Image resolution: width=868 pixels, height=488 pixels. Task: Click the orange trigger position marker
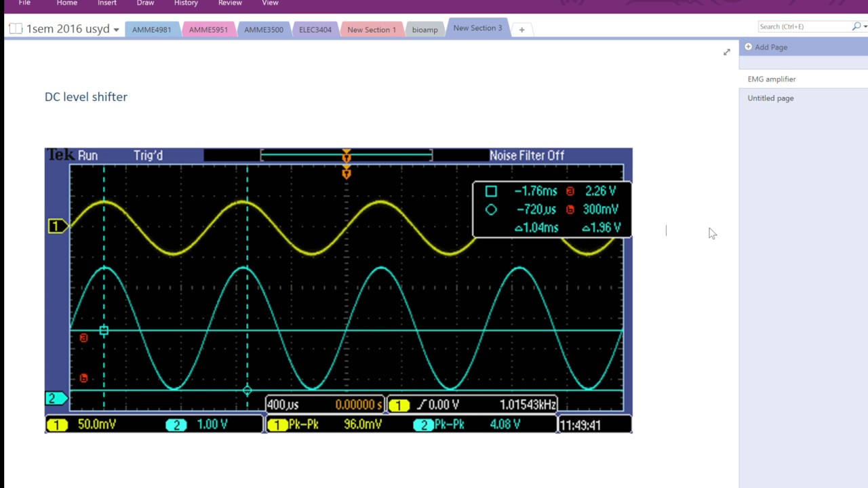coord(347,174)
